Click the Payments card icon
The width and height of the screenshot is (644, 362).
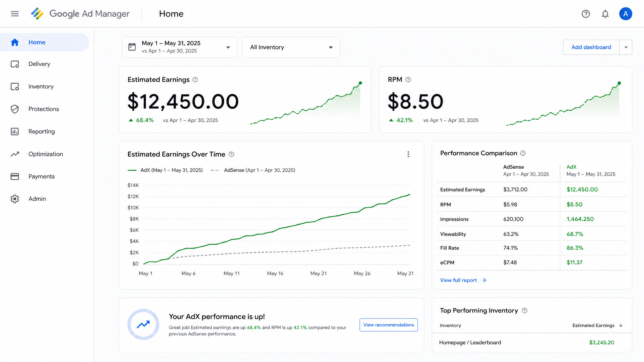coord(15,176)
